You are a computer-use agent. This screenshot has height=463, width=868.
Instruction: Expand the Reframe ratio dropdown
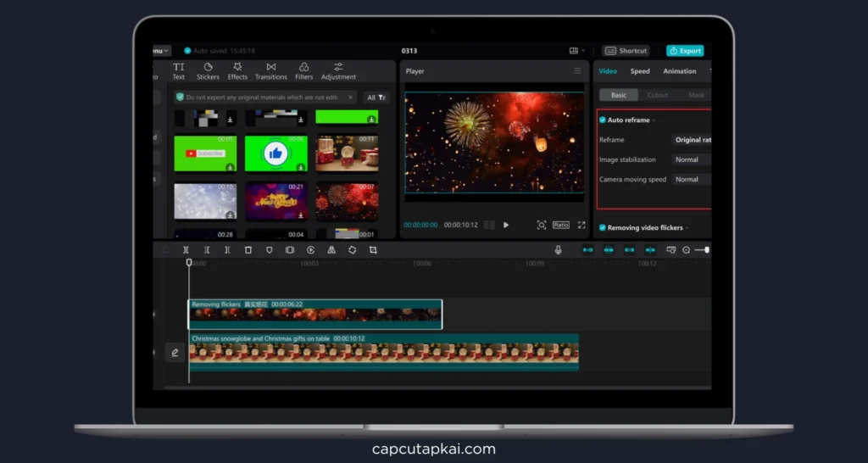[691, 140]
